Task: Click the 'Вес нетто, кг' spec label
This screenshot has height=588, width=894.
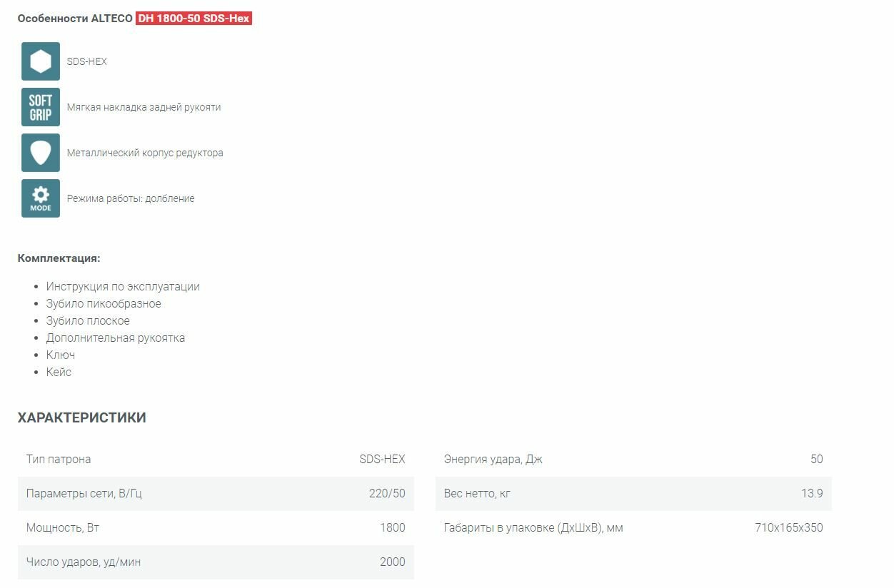Action: tap(477, 494)
